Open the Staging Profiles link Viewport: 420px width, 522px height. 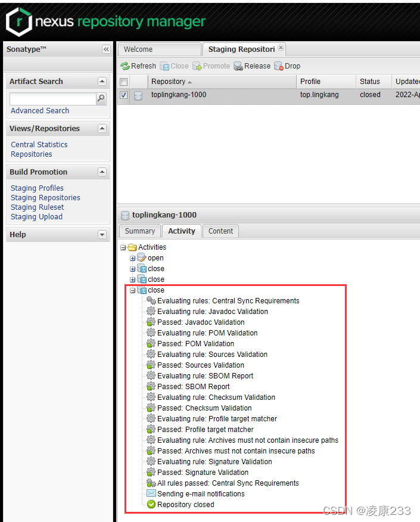tap(37, 188)
